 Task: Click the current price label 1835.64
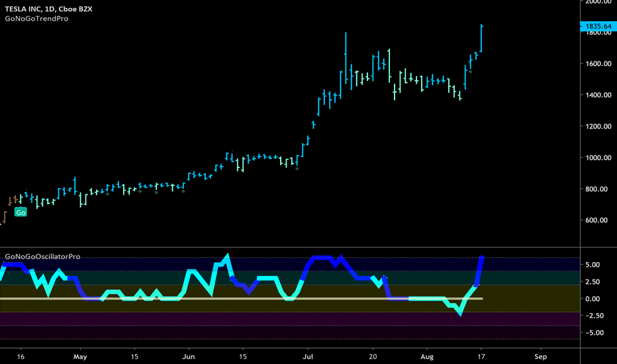(598, 26)
